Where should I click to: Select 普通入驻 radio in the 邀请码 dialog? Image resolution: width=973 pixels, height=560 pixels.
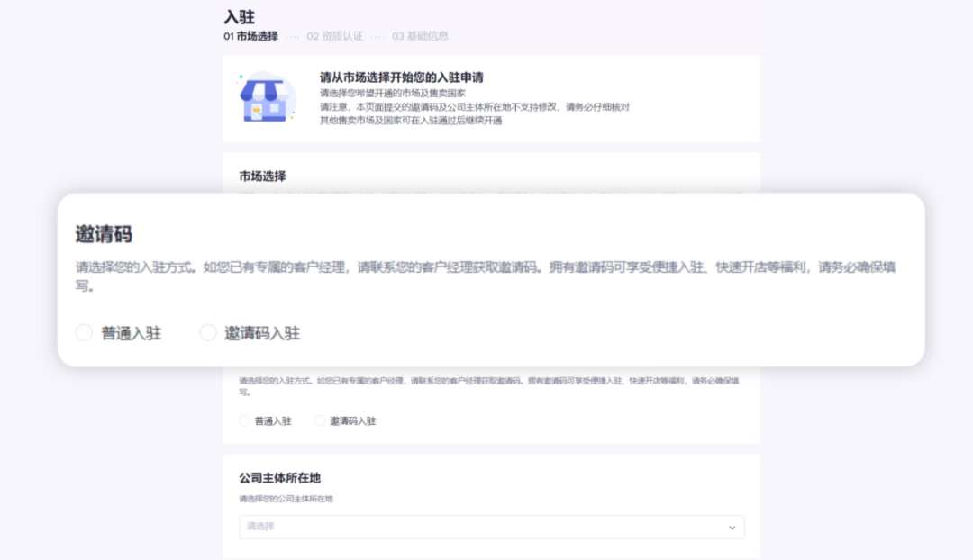click(x=84, y=332)
